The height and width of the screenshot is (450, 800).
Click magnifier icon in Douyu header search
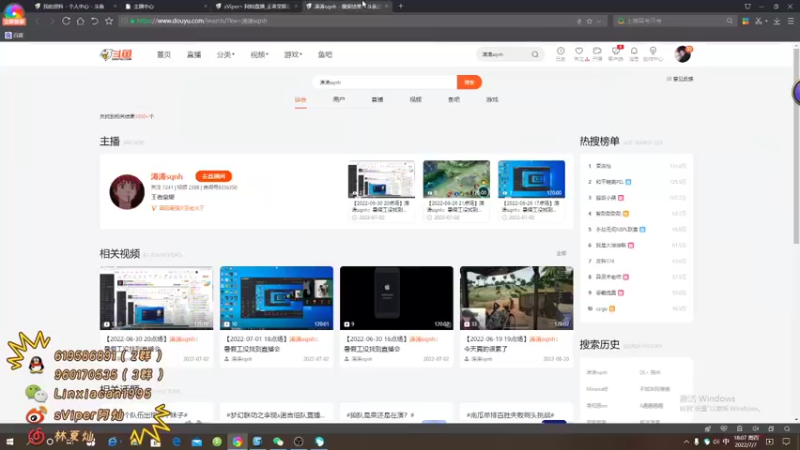(x=535, y=54)
